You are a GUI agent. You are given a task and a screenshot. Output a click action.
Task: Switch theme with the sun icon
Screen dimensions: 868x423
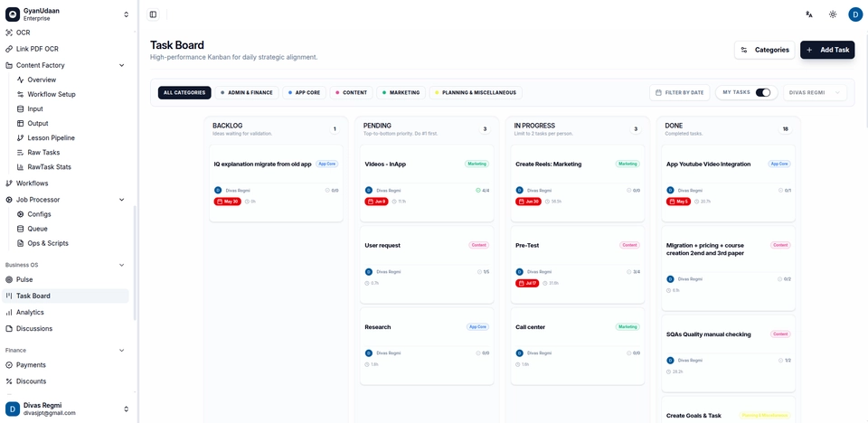tap(833, 14)
